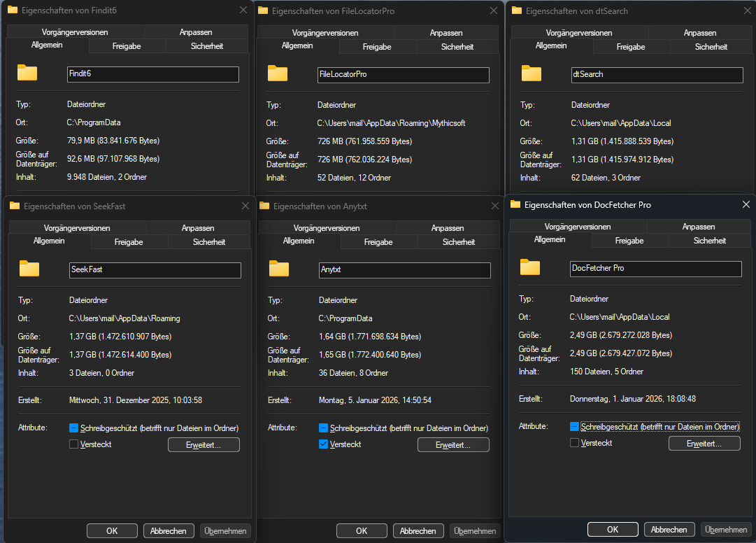The width and height of the screenshot is (756, 543).
Task: Switch to the Freigabe tab for FileLocatorPro
Action: [x=378, y=46]
